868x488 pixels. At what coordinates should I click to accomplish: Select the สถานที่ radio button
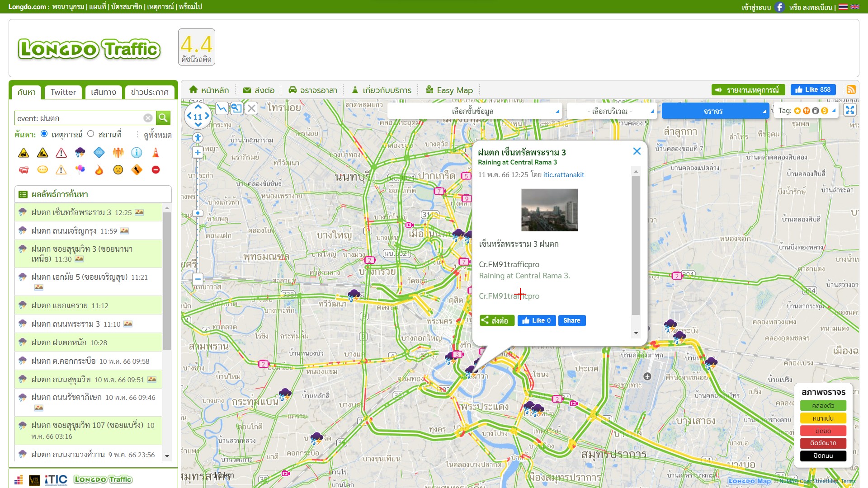click(91, 134)
